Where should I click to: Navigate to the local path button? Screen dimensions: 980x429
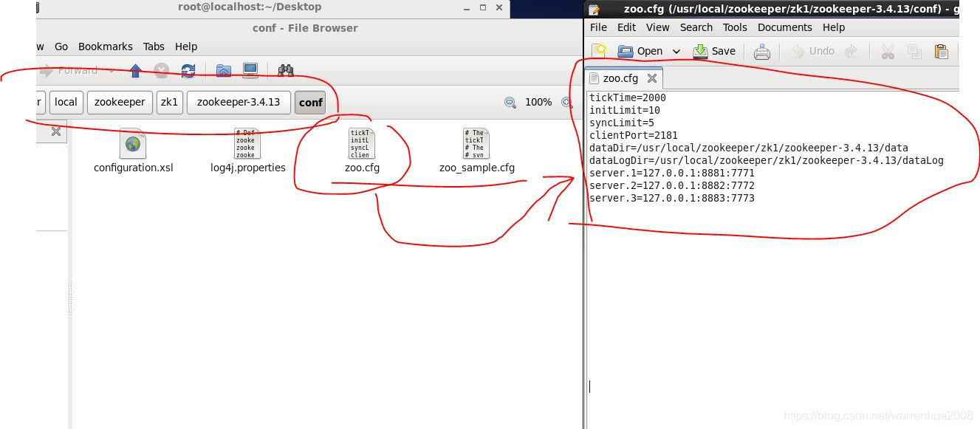tap(66, 102)
